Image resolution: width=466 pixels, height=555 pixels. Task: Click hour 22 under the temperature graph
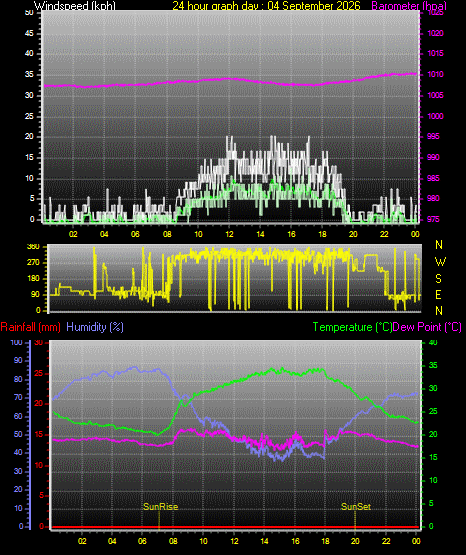386,541
